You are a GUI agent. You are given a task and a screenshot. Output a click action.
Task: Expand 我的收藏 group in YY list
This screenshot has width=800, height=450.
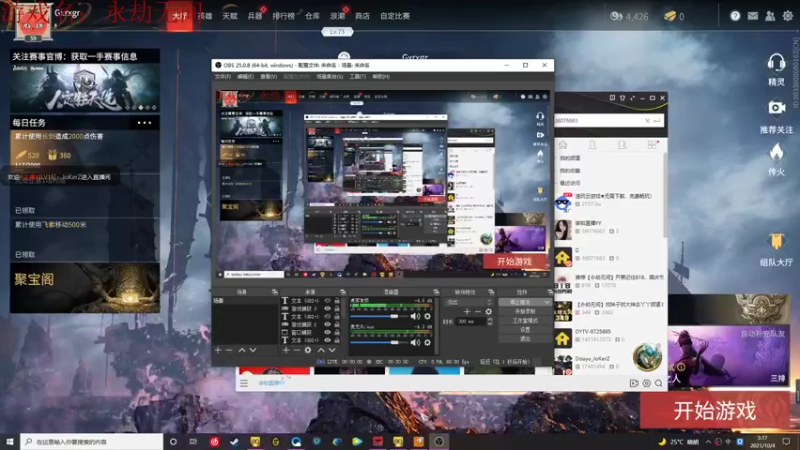point(569,170)
